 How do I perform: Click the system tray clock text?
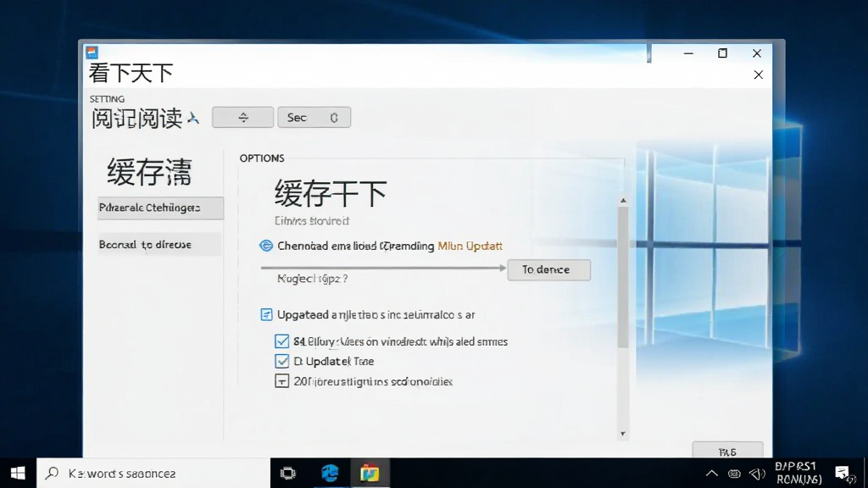tap(798, 473)
